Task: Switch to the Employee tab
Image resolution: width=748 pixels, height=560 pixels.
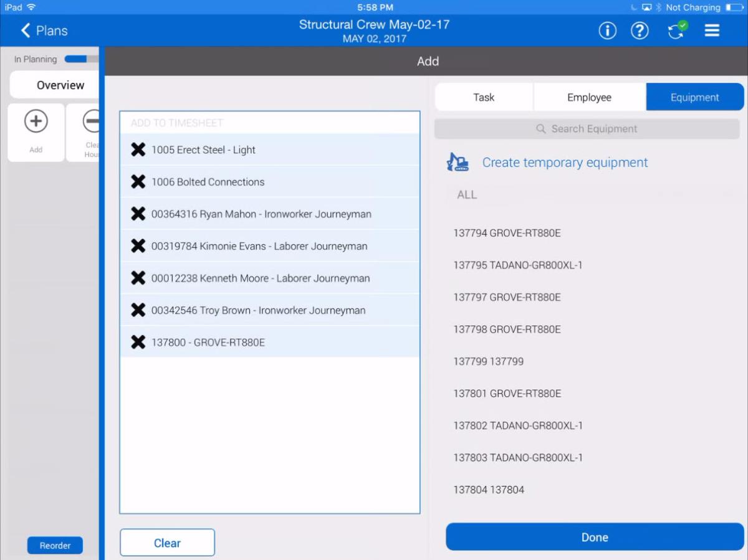Action: [x=589, y=97]
